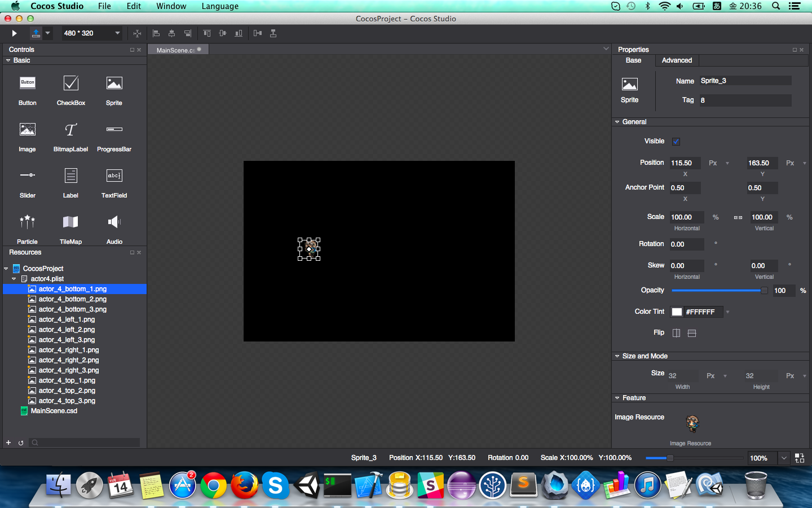Toggle the scale link lock icon
This screenshot has width=812, height=508.
coord(738,217)
